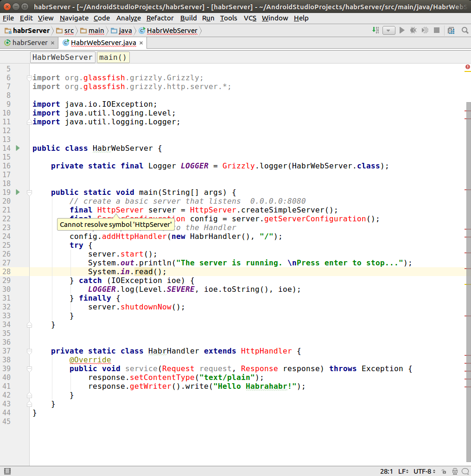Collapse the imports fold marker at line 6
This screenshot has width=471, height=476.
point(29,78)
